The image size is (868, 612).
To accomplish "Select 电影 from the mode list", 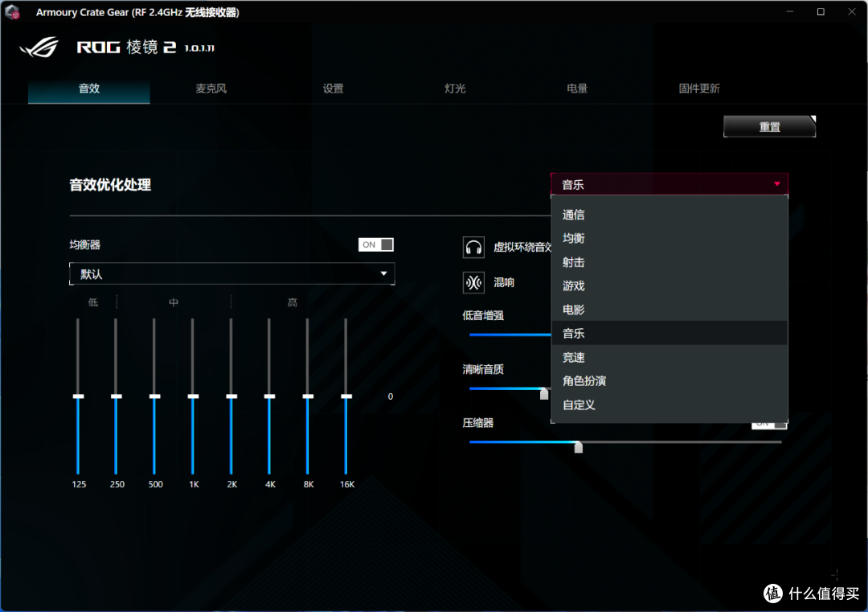I will point(669,310).
